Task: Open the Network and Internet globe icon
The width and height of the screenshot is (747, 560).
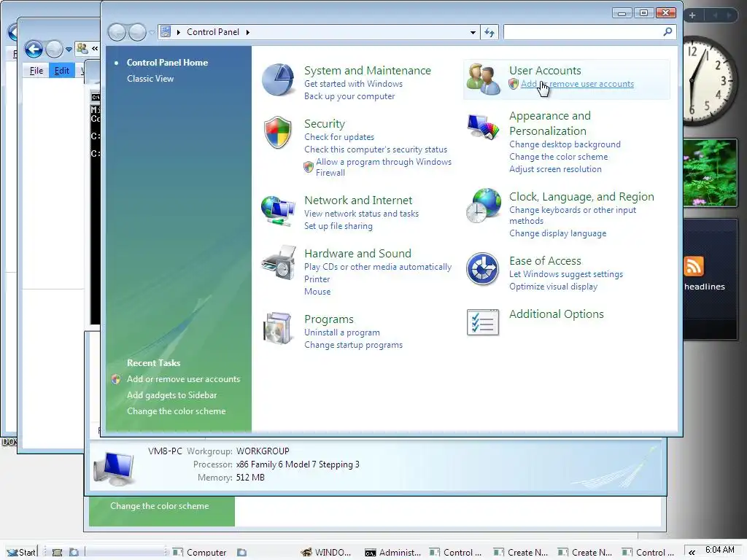Action: 278,209
